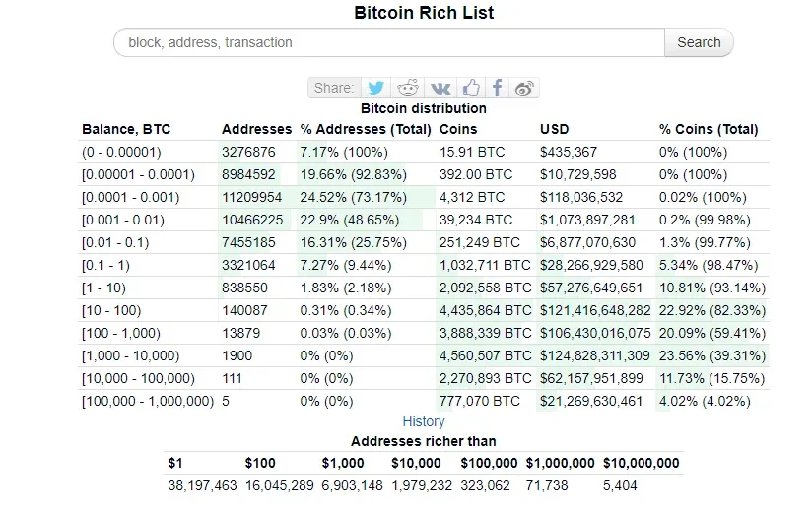
Task: Click the 4,560,507 BTC coins cell
Action: click(485, 355)
